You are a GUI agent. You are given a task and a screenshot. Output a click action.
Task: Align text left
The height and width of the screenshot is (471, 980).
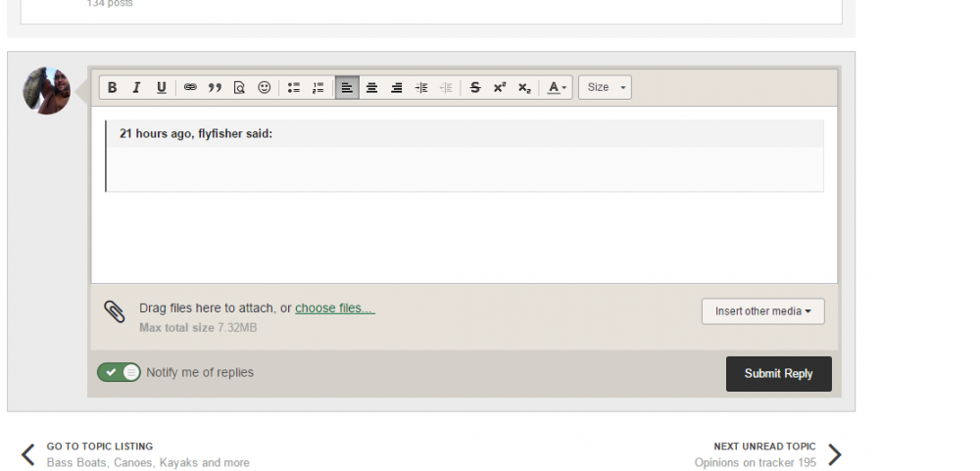coord(347,87)
